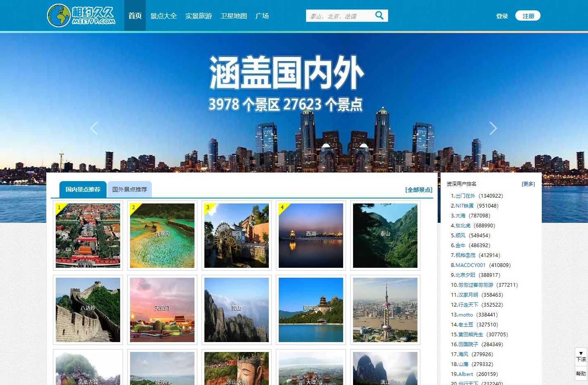Open user 海风 in ranking
The height and width of the screenshot is (385, 588).
463,354
